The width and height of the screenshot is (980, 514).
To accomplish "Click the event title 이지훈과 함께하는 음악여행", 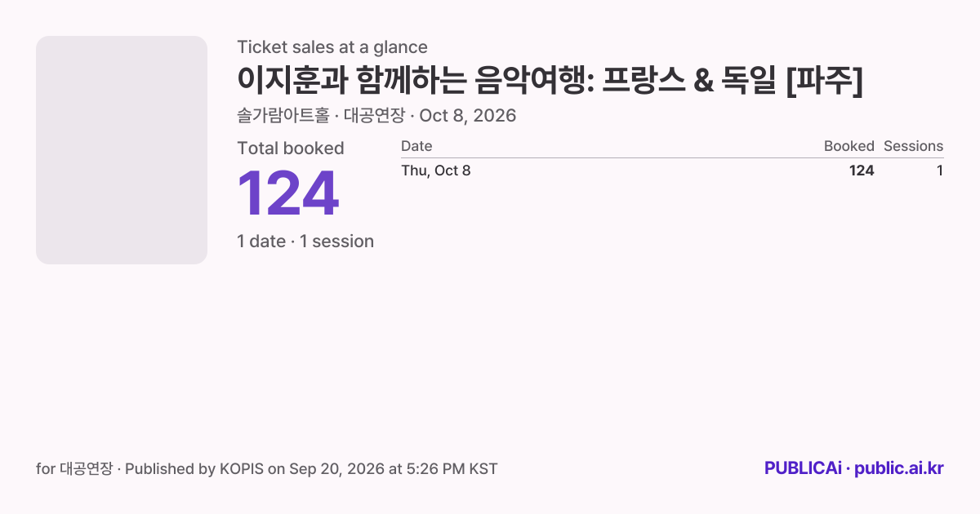I will pos(550,82).
